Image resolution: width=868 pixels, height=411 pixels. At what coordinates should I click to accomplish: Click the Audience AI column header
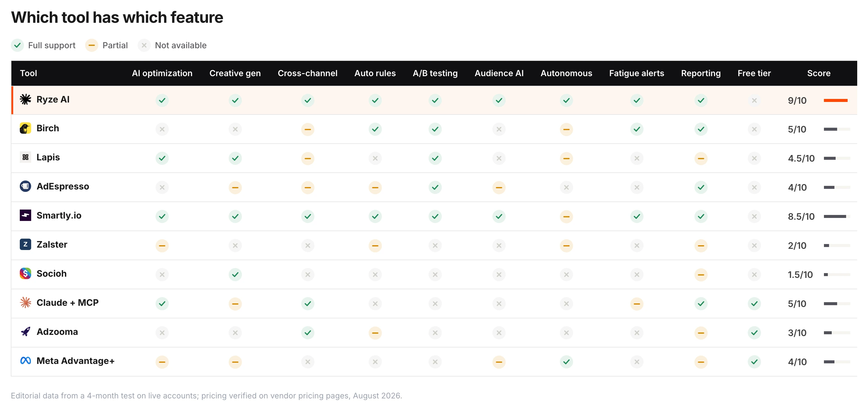pyautogui.click(x=499, y=73)
